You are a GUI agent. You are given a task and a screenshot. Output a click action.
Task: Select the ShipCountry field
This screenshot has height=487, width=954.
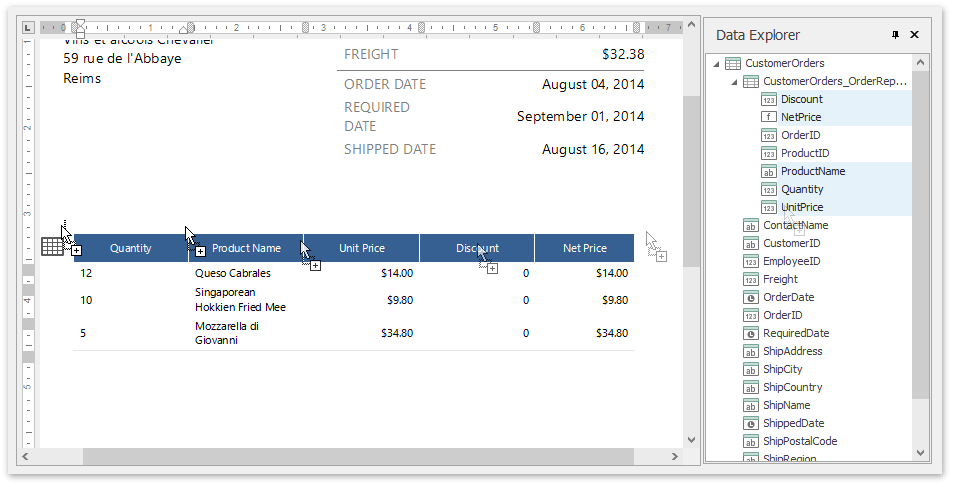[x=792, y=388]
